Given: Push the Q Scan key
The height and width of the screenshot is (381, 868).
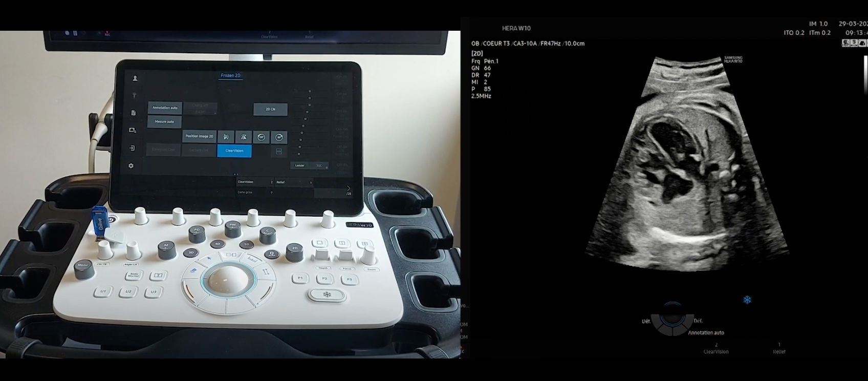Looking at the screenshot, I should (272, 253).
